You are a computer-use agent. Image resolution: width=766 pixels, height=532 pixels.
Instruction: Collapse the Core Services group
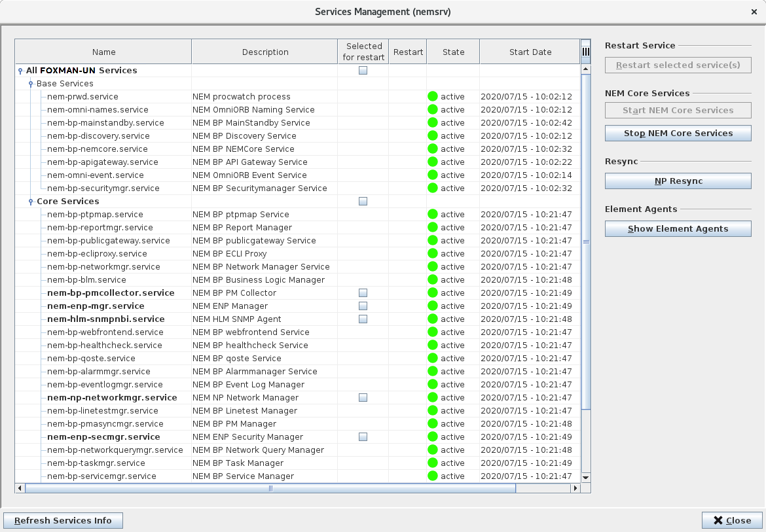click(x=31, y=202)
